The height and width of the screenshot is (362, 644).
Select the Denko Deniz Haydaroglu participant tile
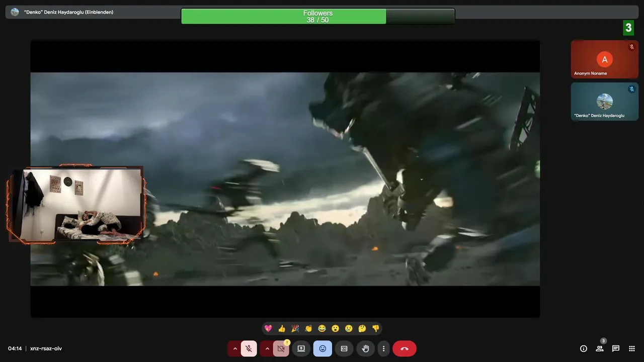604,102
